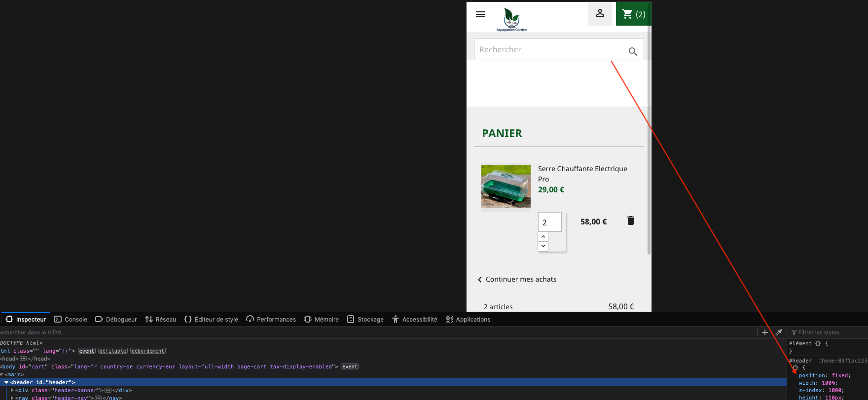Screen dimensions: 868x400
Task: Expand the header-banner ellipsis badge
Action: pyautogui.click(x=108, y=390)
